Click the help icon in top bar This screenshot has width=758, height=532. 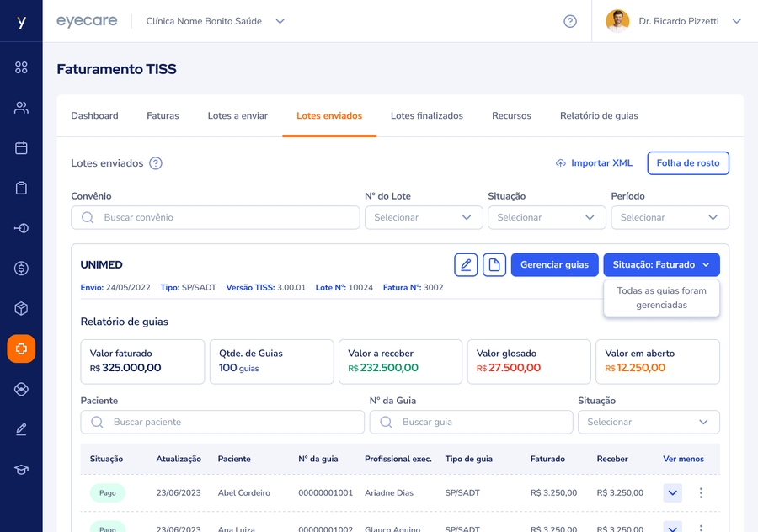[x=570, y=22]
